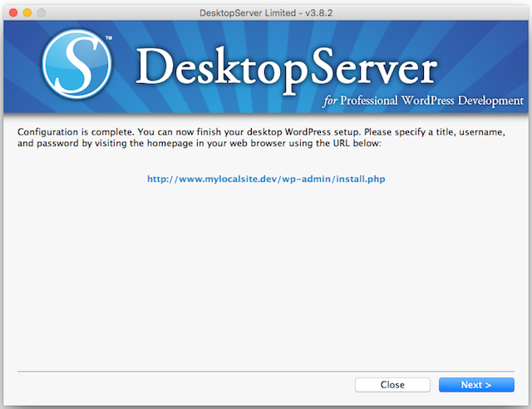Click the DesktopServer banner heading
Screen dimensions: 532x409
click(287, 70)
